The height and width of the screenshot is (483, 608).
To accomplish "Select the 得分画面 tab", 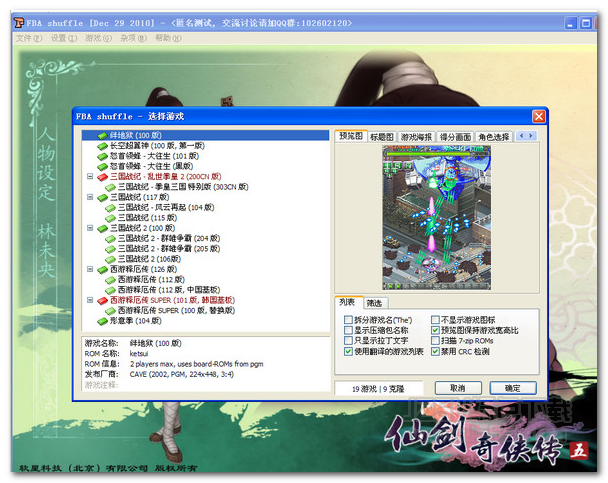I will tap(455, 137).
